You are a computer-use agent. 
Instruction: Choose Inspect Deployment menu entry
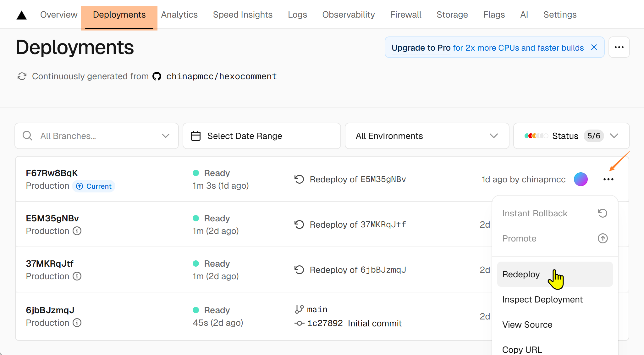click(542, 300)
